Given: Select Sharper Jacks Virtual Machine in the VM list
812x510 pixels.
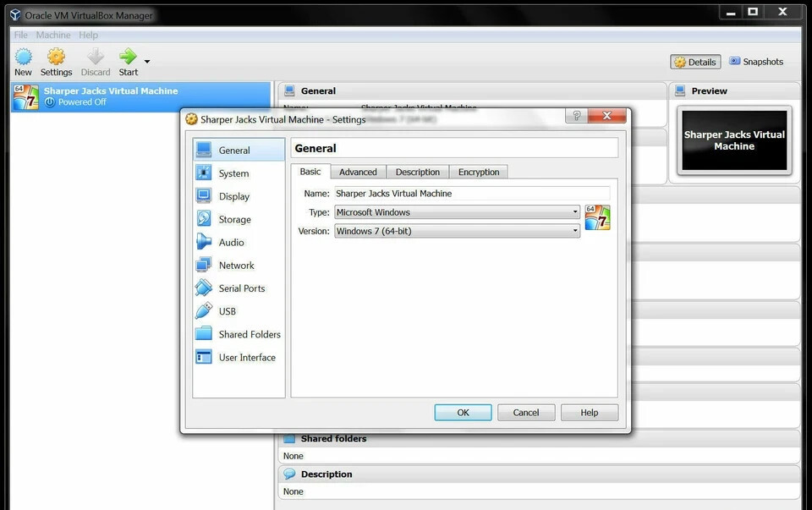Looking at the screenshot, I should tap(140, 96).
